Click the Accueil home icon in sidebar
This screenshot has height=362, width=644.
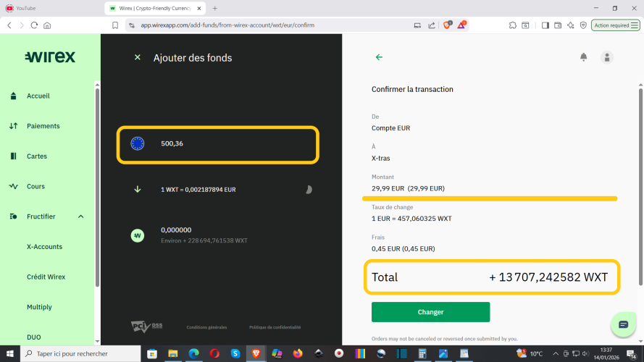click(13, 96)
